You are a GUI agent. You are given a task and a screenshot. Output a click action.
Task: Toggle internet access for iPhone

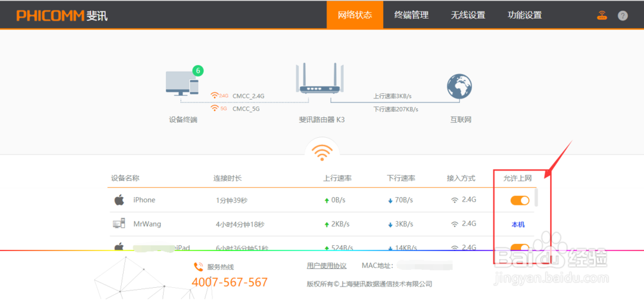coord(520,200)
